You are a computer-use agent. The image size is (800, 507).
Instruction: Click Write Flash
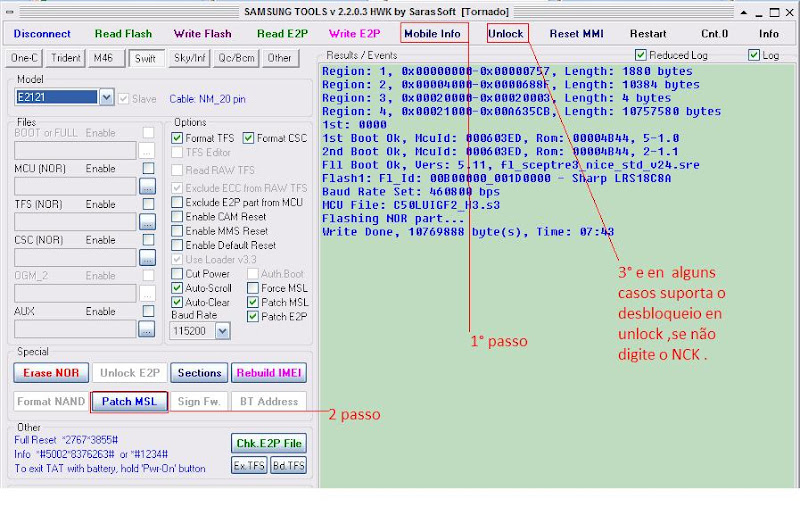coord(203,34)
